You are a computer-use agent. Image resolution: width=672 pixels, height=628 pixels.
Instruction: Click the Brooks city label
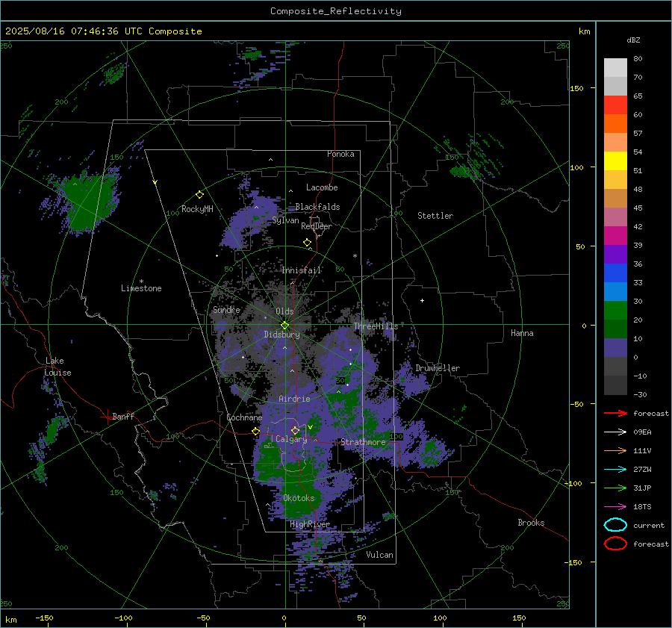click(531, 523)
